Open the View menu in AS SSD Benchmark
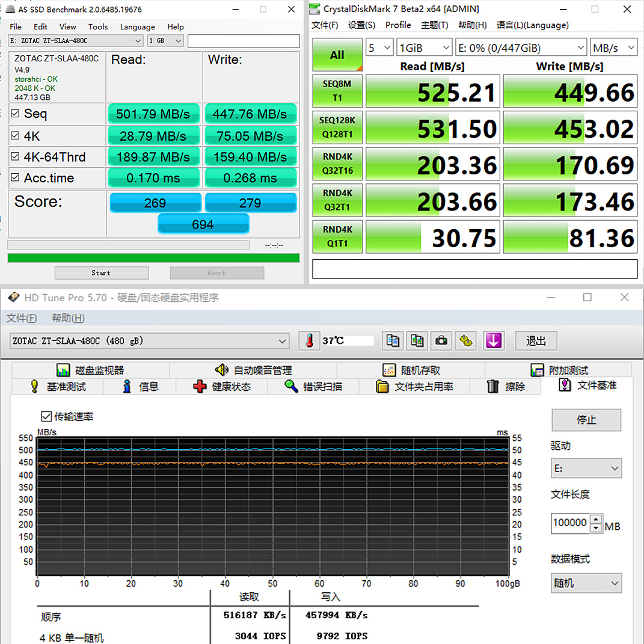Image resolution: width=644 pixels, height=644 pixels. point(68,26)
